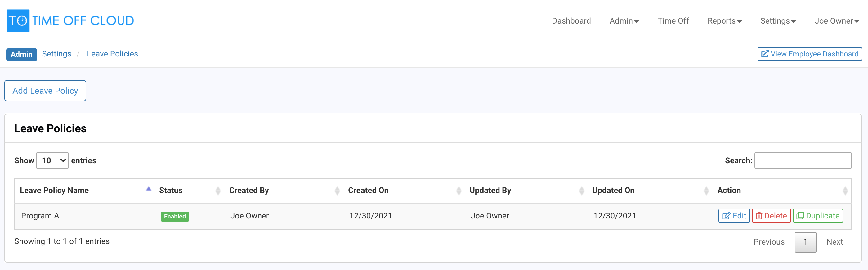Click Add Leave Policy button
The image size is (868, 270).
(45, 91)
